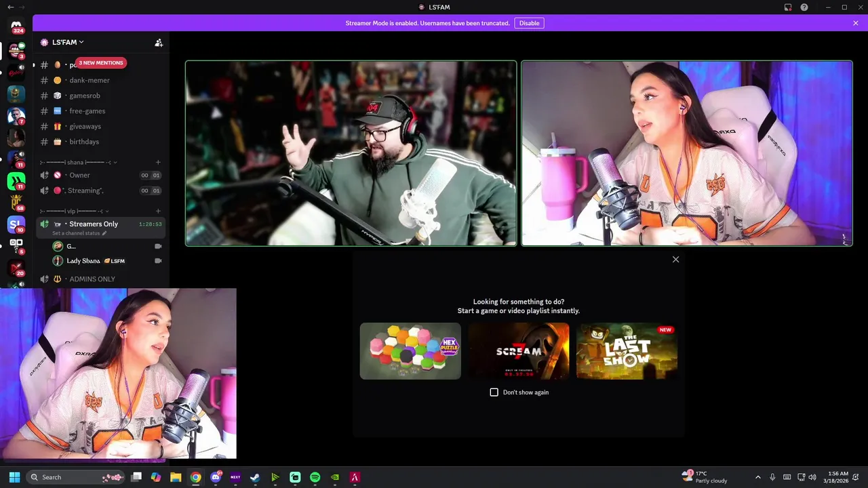Image resolution: width=868 pixels, height=488 pixels.
Task: Open the Help question mark icon
Action: [x=804, y=7]
